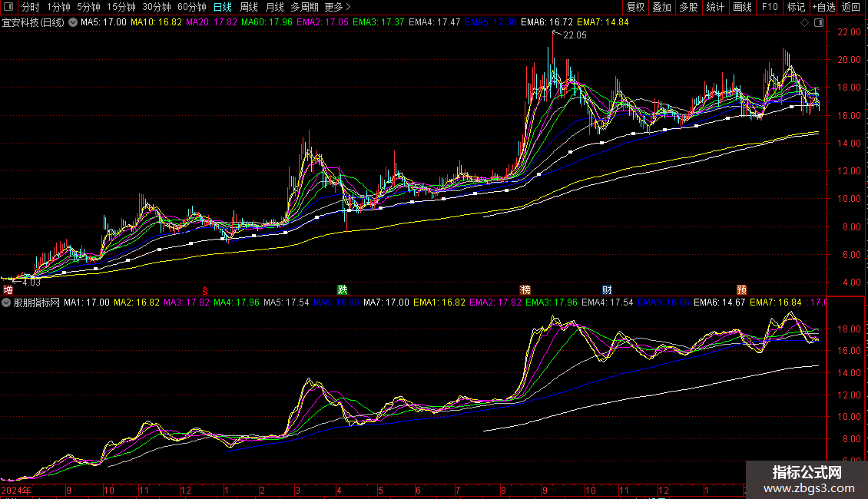Viewport: 868px width, 499px height.
Task: Click the 叠加 overlay button
Action: point(662,7)
